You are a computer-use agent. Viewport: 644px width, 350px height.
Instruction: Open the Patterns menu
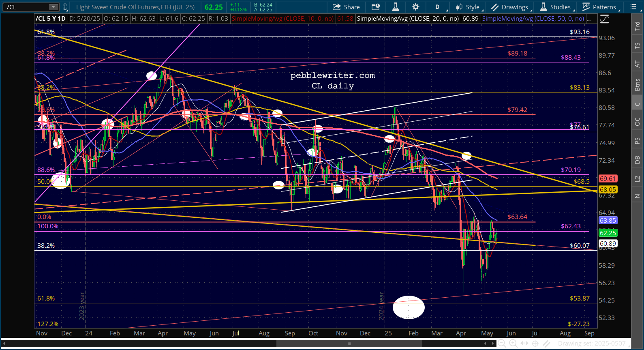tap(601, 7)
